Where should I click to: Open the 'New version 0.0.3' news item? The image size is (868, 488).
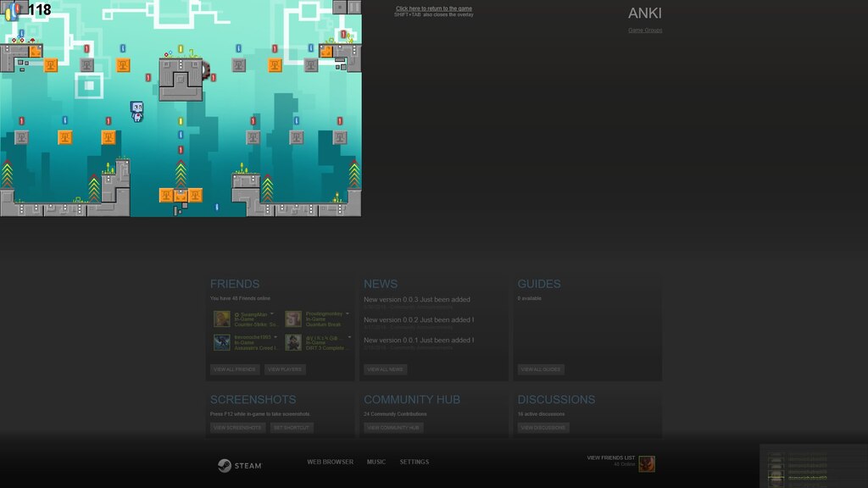point(416,299)
